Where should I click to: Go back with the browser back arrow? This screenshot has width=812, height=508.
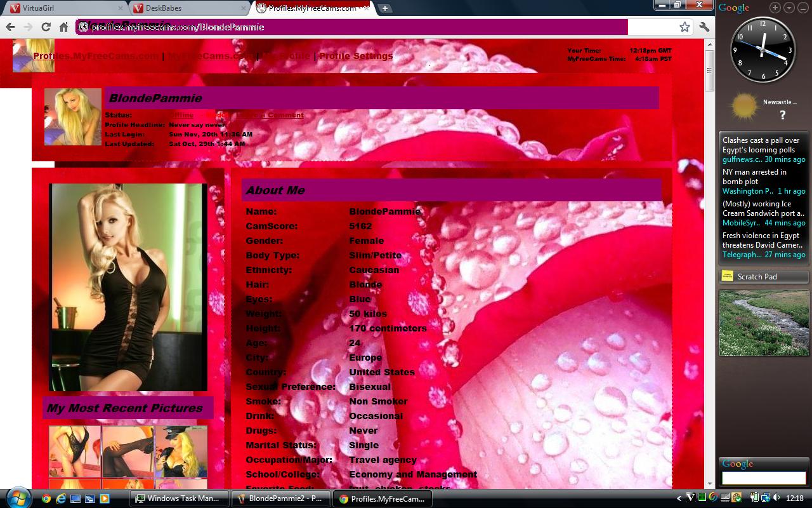(x=10, y=27)
